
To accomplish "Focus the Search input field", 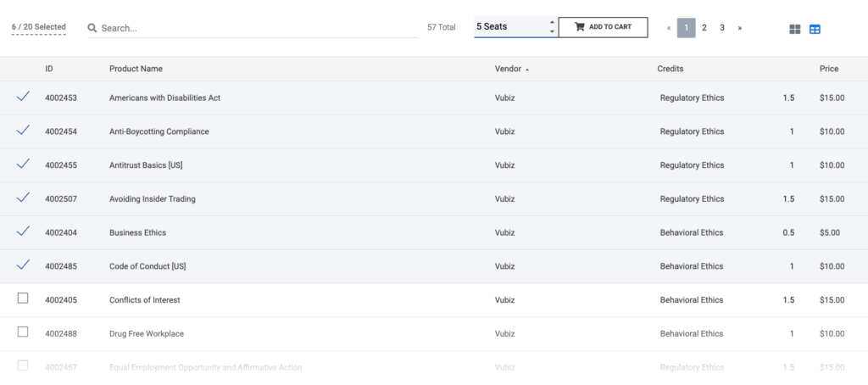I will click(x=254, y=28).
